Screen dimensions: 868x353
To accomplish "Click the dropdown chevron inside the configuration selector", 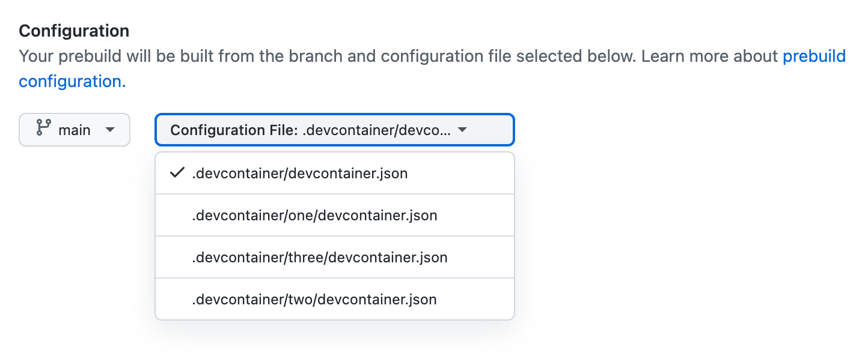I will point(462,130).
